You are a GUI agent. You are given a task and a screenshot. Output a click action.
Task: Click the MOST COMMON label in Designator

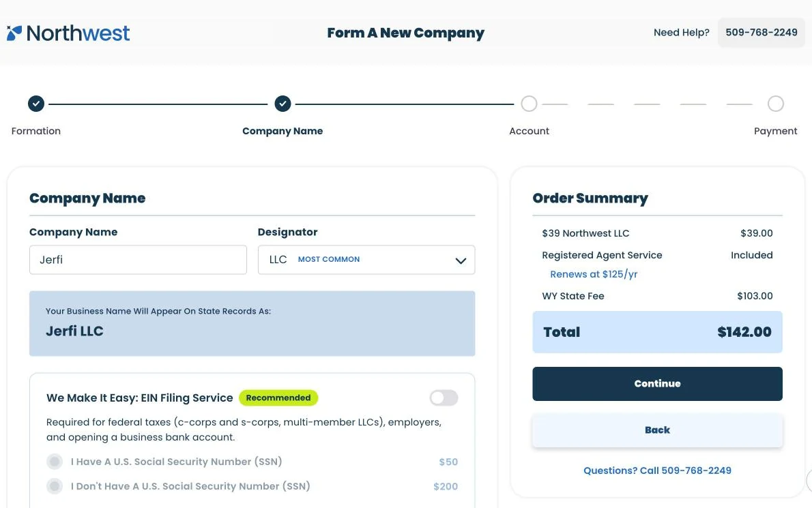point(328,259)
